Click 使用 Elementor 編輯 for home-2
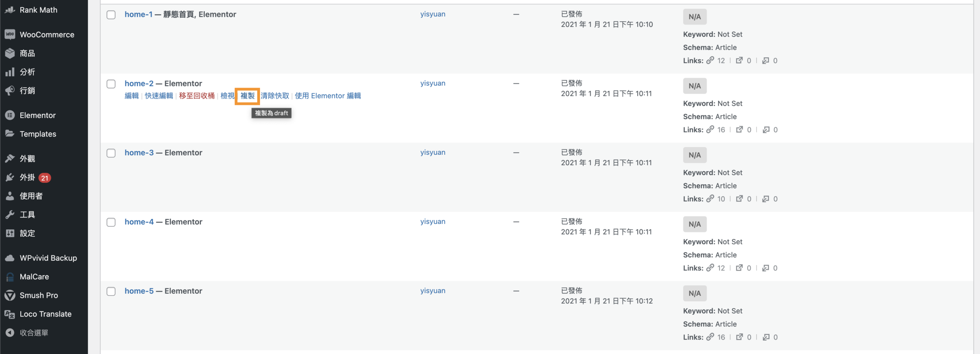 click(x=328, y=96)
